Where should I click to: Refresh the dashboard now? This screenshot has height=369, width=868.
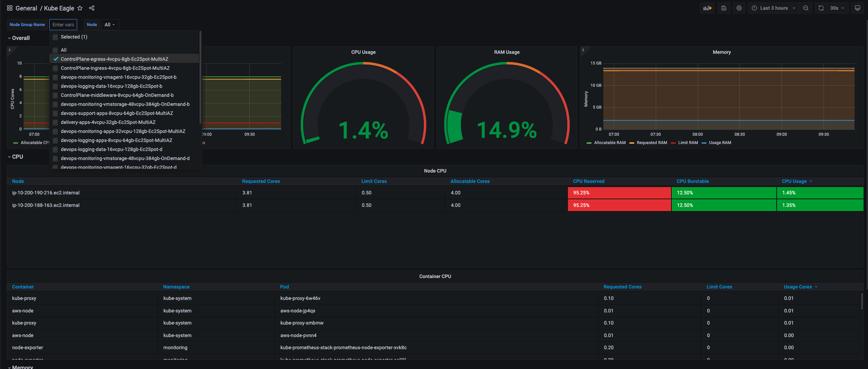tap(821, 8)
